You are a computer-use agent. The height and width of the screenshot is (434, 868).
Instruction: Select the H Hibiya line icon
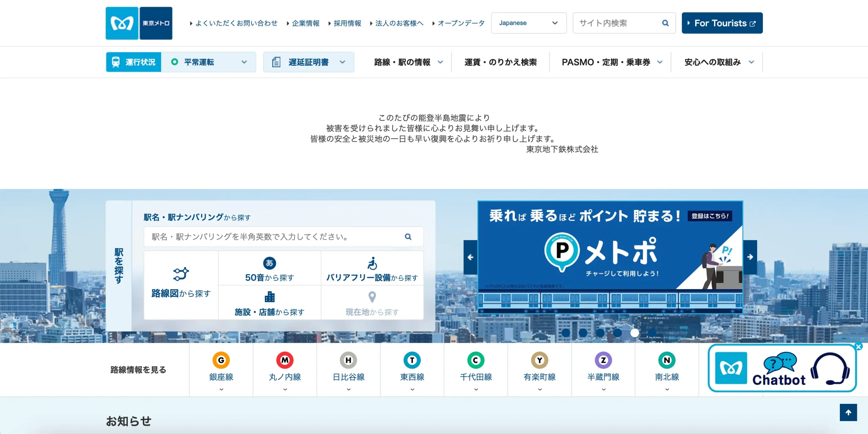pyautogui.click(x=349, y=360)
